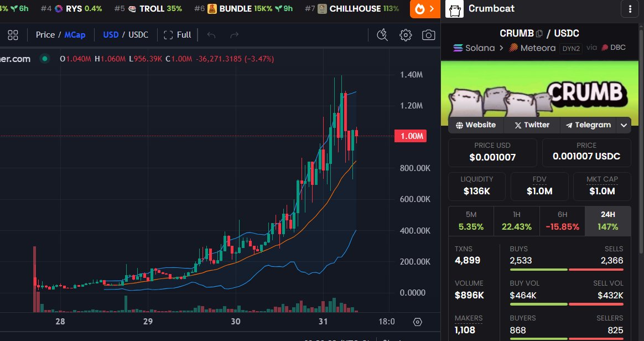Click the TXNS 4,899 value
The height and width of the screenshot is (341, 644).
(468, 261)
